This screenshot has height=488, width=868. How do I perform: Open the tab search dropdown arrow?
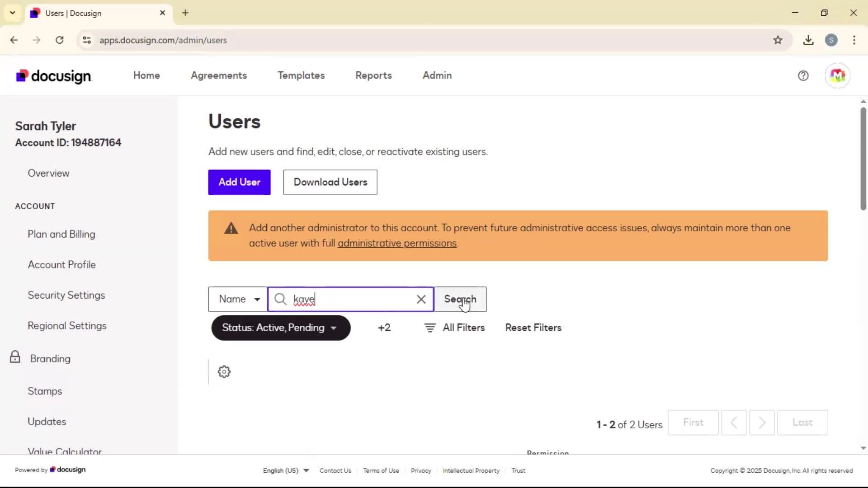[x=12, y=13]
